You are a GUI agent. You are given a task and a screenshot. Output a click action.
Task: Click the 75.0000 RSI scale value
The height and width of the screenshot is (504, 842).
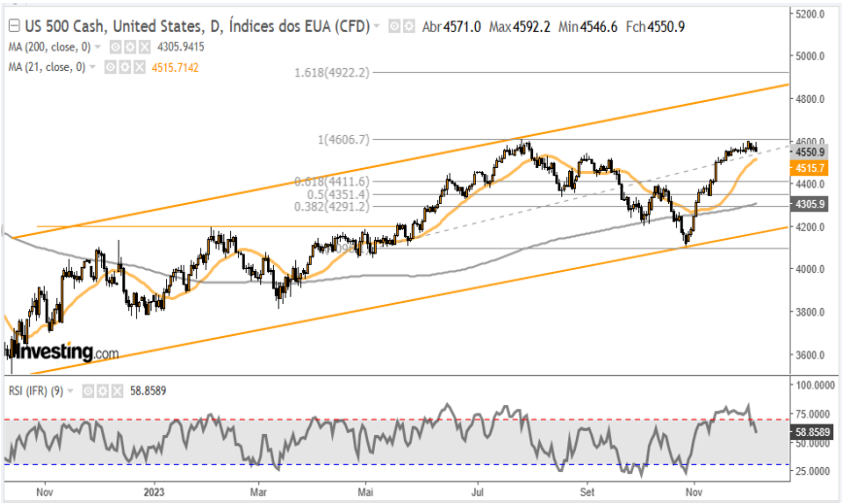pos(815,414)
